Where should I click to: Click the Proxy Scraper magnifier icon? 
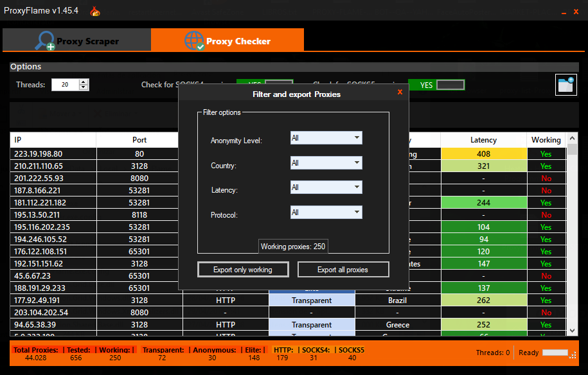(x=44, y=41)
